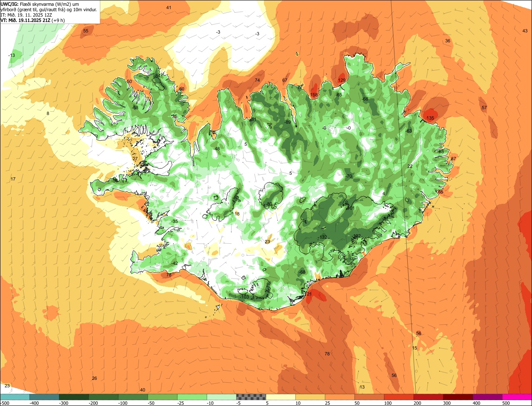The image size is (532, 406).
Task: Click the value '13' near the bottom edge
Action: [362, 387]
